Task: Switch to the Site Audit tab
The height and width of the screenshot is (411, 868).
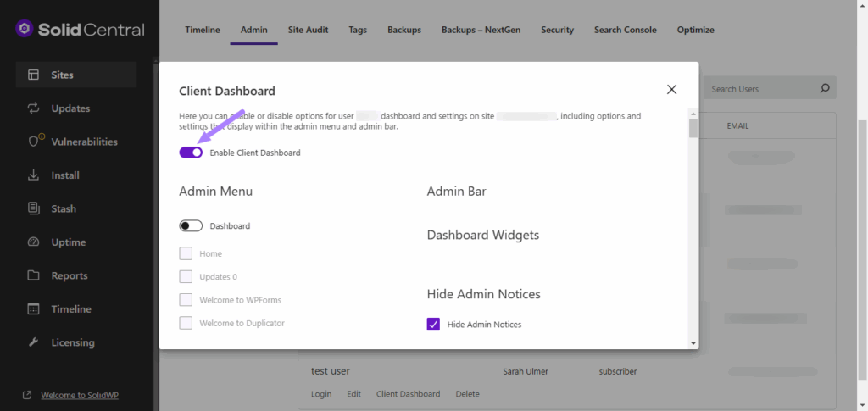Action: pos(309,30)
